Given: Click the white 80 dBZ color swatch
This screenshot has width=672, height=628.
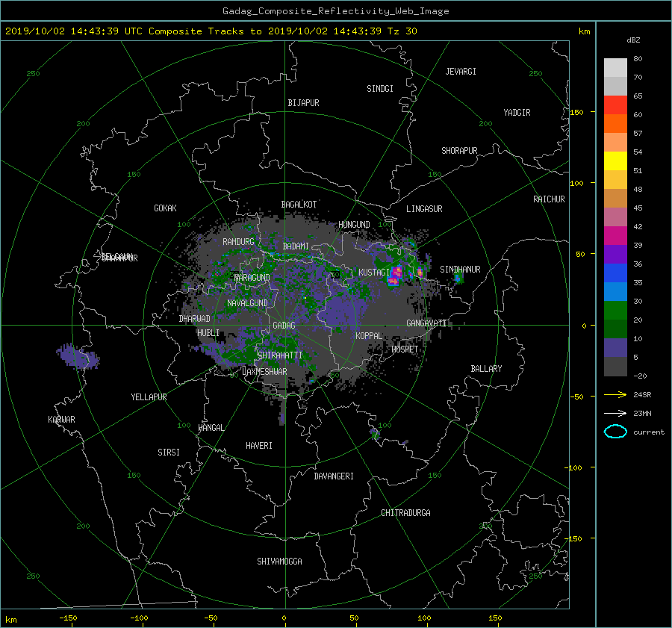Looking at the screenshot, I should 615,67.
